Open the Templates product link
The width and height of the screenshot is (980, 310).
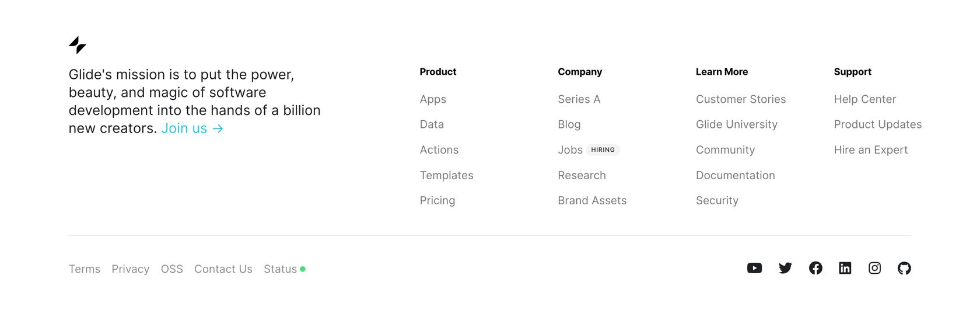[446, 175]
